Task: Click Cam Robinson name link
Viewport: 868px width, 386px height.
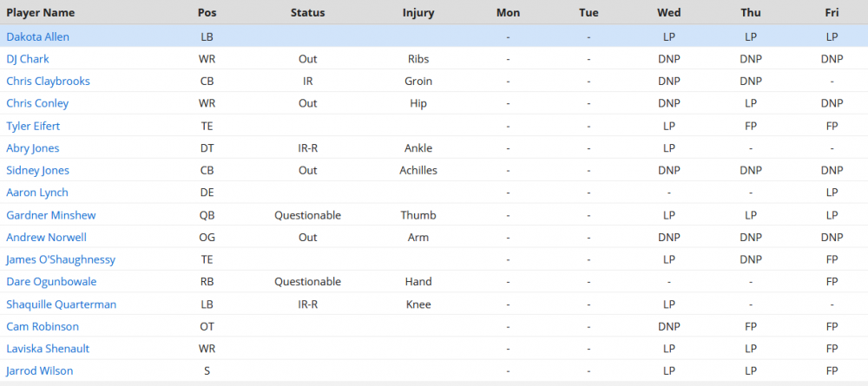Action: pos(43,326)
